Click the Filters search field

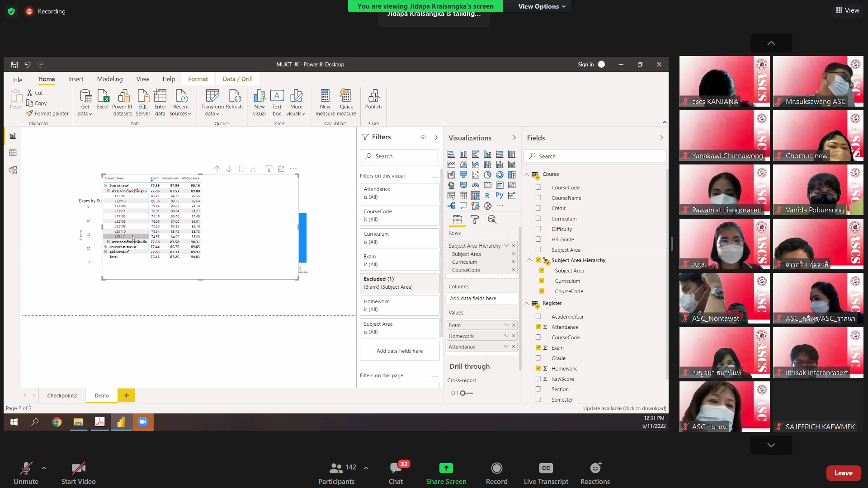(x=399, y=156)
